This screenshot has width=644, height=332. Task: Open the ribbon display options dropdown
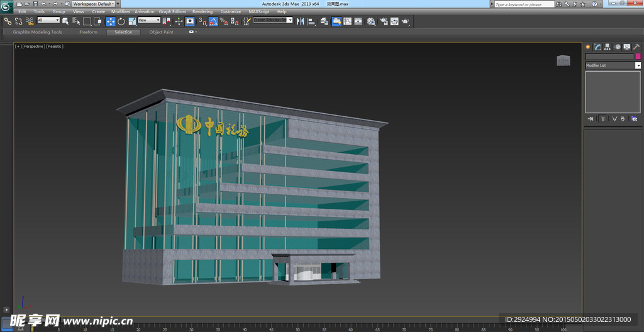coord(193,32)
